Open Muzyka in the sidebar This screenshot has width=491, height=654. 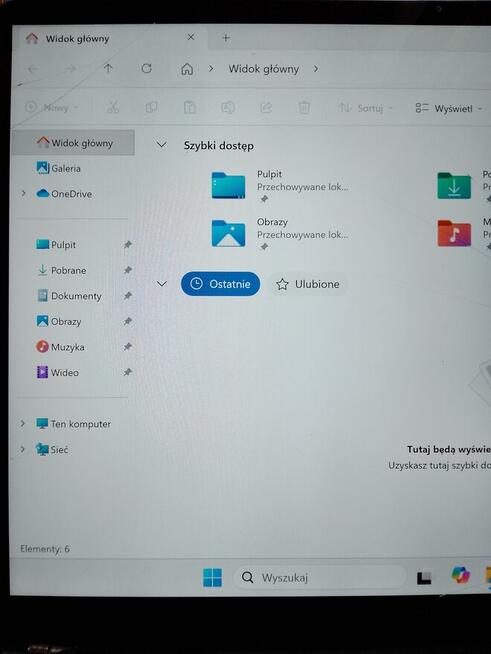click(x=60, y=347)
